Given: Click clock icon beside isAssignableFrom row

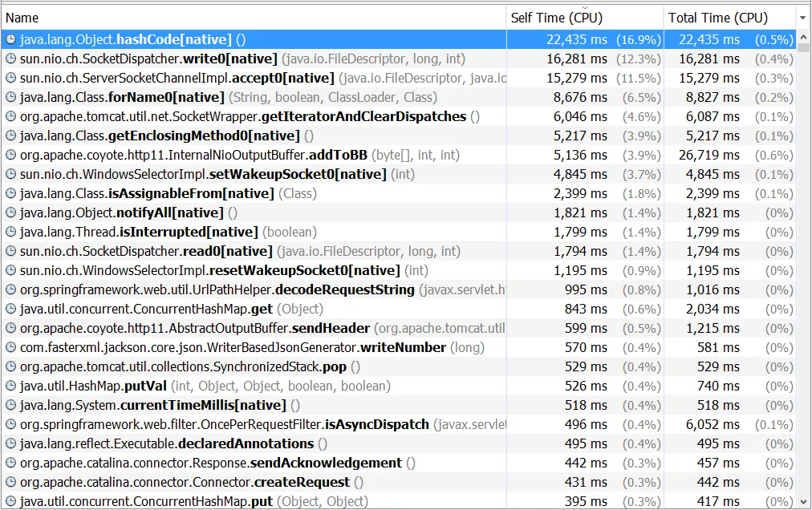Looking at the screenshot, I should click(x=10, y=193).
